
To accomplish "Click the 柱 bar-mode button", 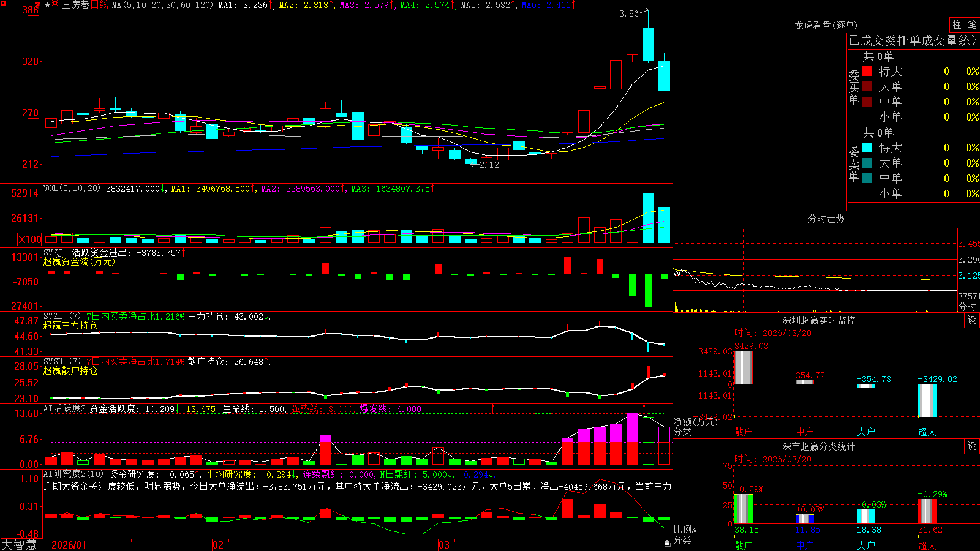I will (957, 25).
